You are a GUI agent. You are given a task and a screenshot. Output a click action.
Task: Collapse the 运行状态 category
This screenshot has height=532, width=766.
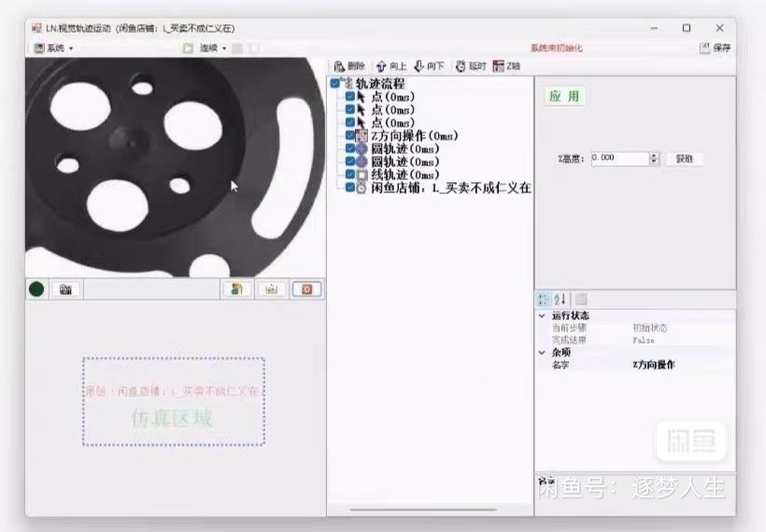tap(542, 315)
